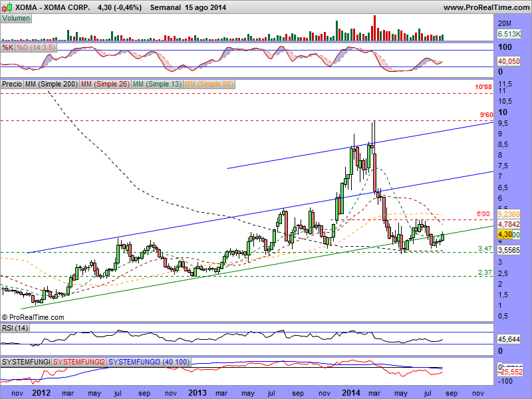Click the 45,644 RSI value box
This screenshot has height=399, width=532.
(509, 339)
